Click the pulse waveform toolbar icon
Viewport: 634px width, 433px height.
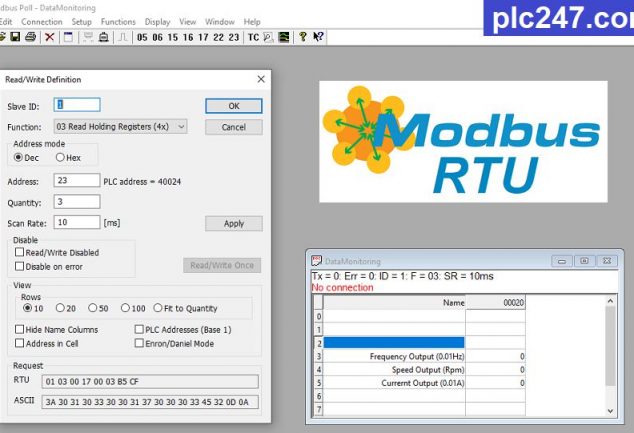(123, 37)
